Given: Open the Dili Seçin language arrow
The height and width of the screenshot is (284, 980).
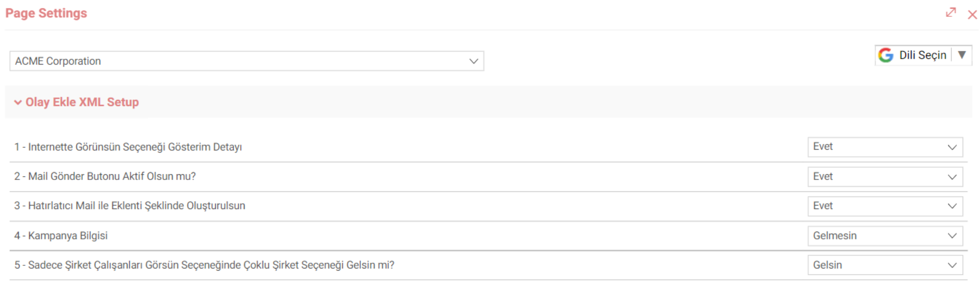Looking at the screenshot, I should point(962,55).
